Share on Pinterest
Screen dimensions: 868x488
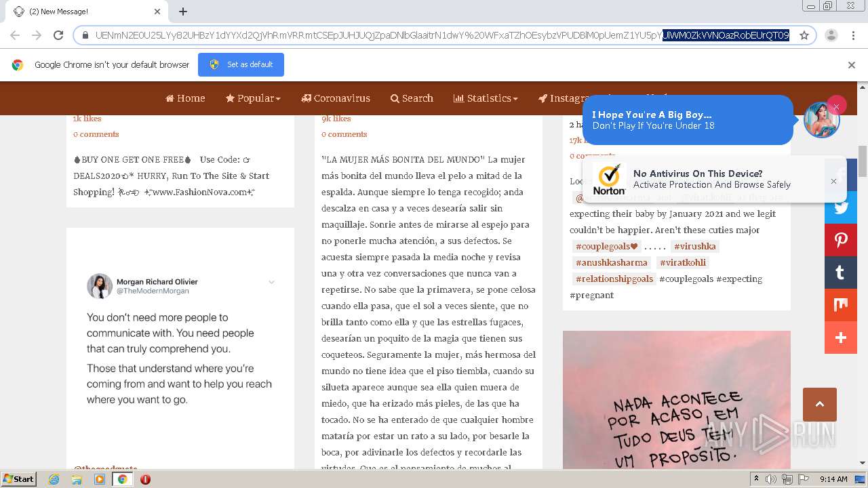click(x=841, y=240)
